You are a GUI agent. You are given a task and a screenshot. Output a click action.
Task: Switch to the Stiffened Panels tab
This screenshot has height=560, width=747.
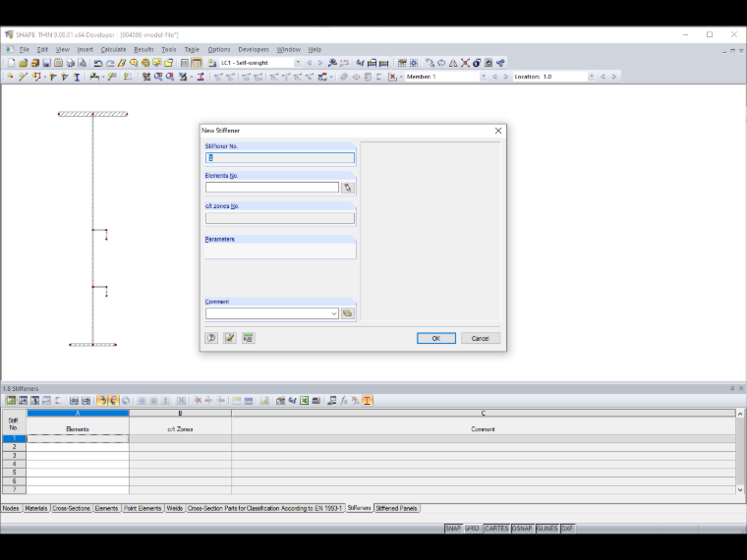pos(396,508)
